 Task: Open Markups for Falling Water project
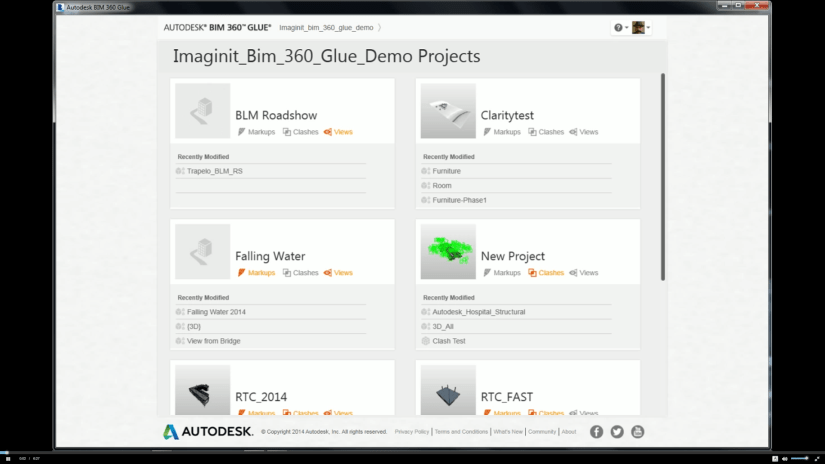(x=256, y=273)
